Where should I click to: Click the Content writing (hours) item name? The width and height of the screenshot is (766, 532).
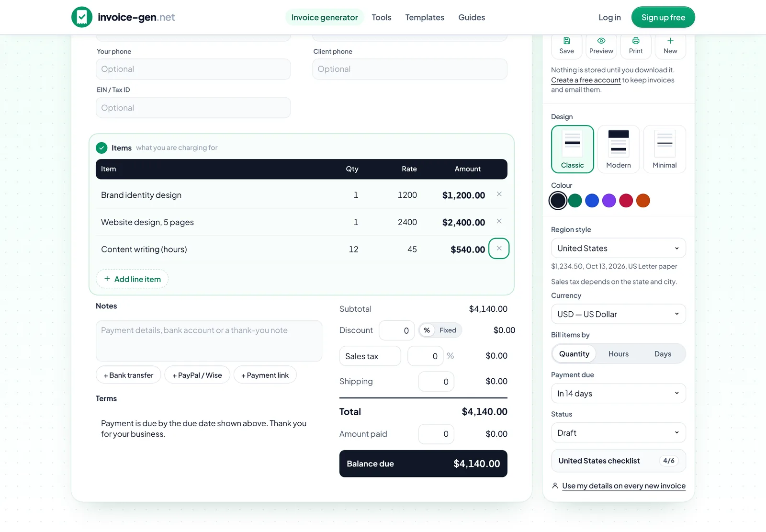click(144, 249)
